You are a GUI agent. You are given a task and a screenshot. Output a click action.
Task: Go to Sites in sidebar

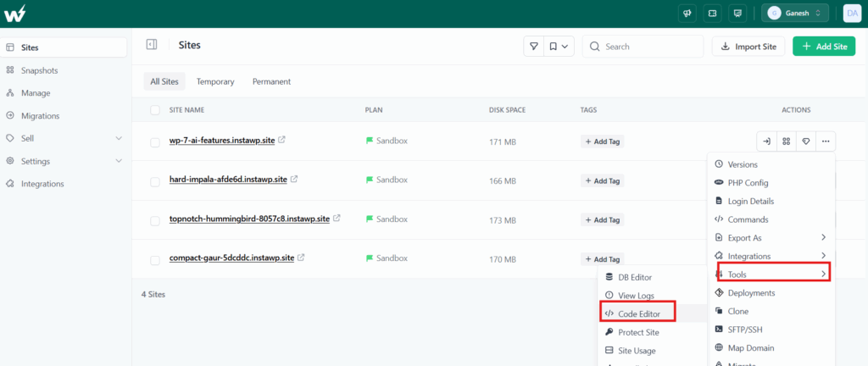[x=64, y=47]
